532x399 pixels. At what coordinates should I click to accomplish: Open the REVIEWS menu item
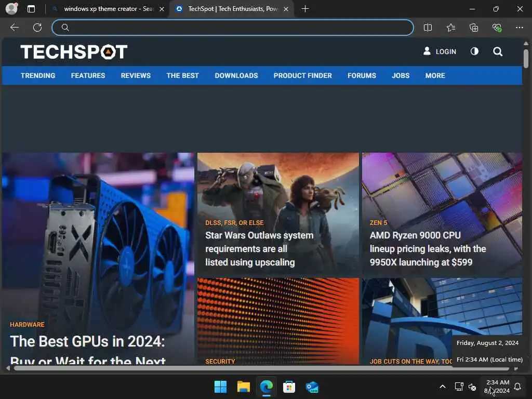click(136, 76)
